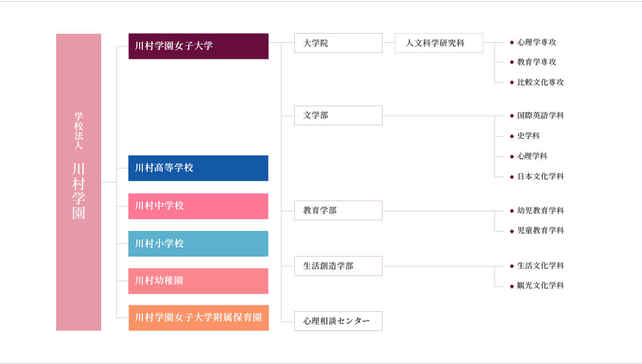Select the 国際英語学科 link
This screenshot has height=364, width=642.
tap(540, 115)
